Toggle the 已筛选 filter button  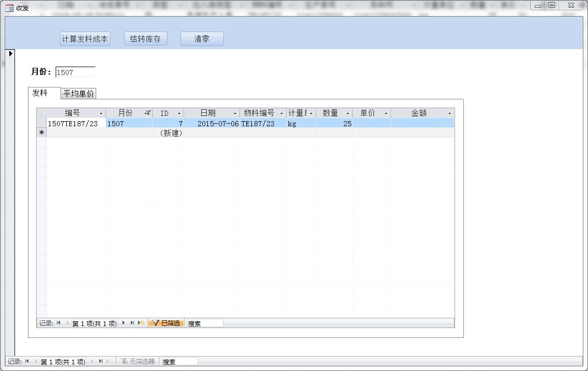(166, 323)
